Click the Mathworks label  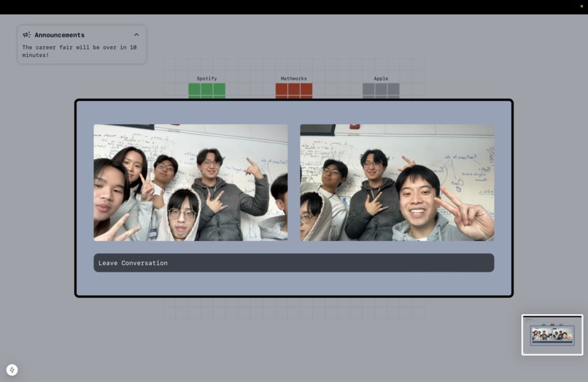coord(293,78)
